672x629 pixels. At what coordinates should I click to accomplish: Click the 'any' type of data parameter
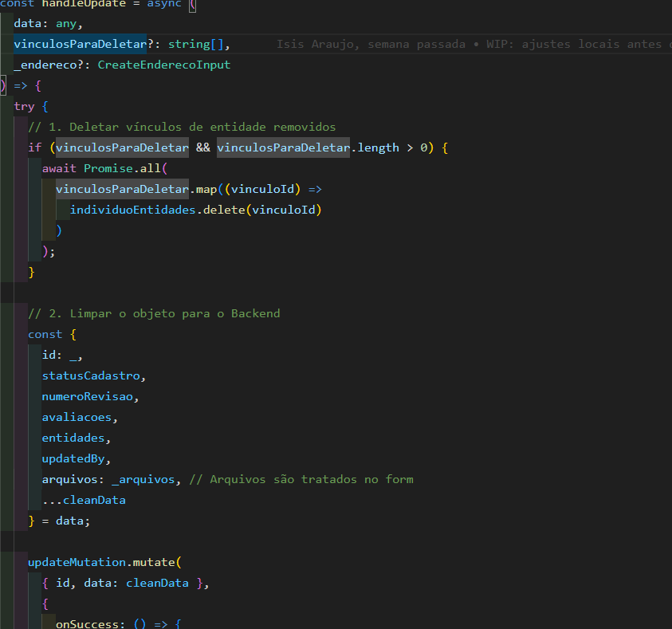(69, 23)
